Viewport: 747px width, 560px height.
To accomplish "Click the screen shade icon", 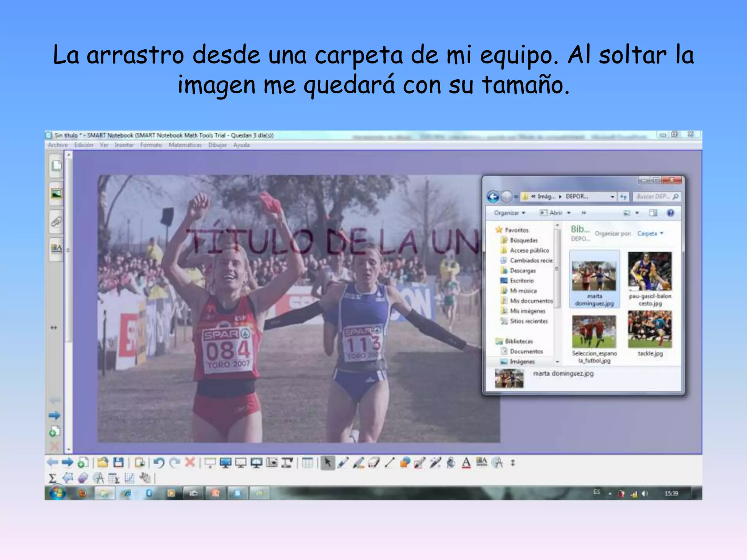I will (210, 463).
